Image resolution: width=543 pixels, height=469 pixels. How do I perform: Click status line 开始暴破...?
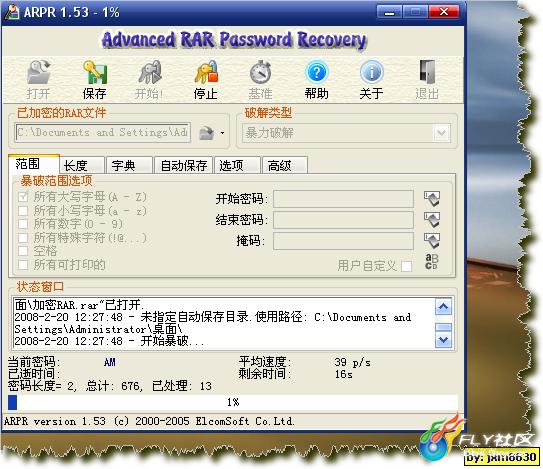tap(109, 341)
